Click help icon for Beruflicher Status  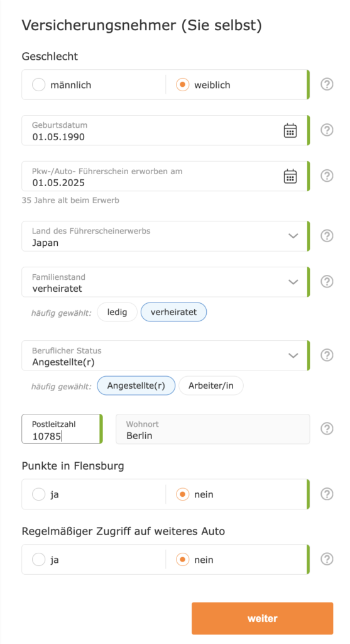coord(327,355)
